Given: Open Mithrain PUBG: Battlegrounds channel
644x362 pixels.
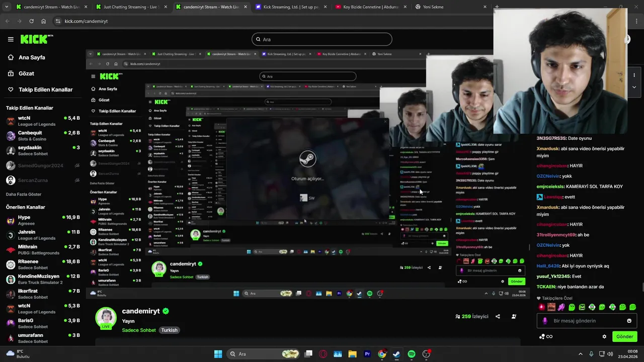Looking at the screenshot, I should [43, 249].
